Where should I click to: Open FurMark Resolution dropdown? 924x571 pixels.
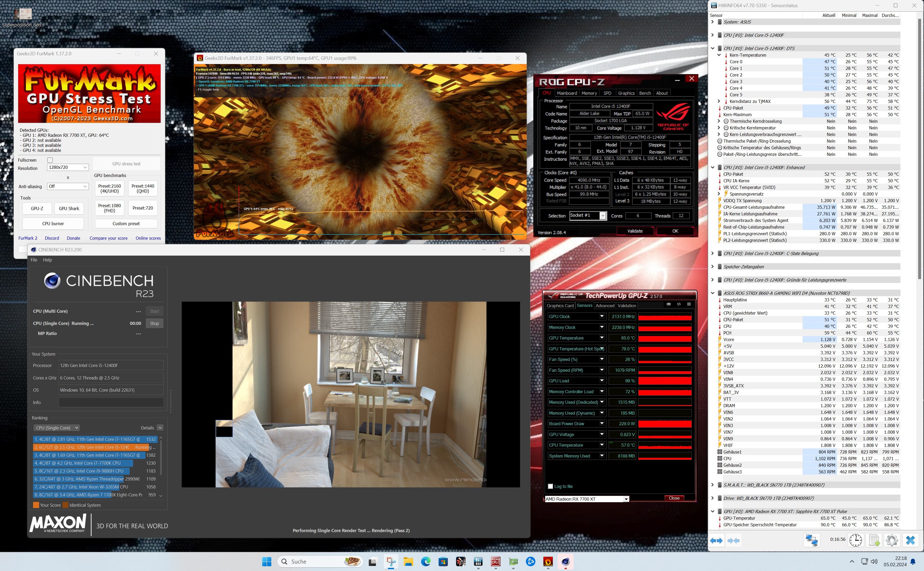(68, 167)
